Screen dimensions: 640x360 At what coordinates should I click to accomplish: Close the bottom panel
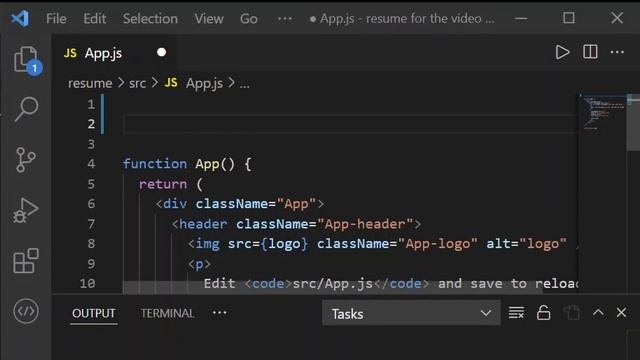(x=621, y=313)
